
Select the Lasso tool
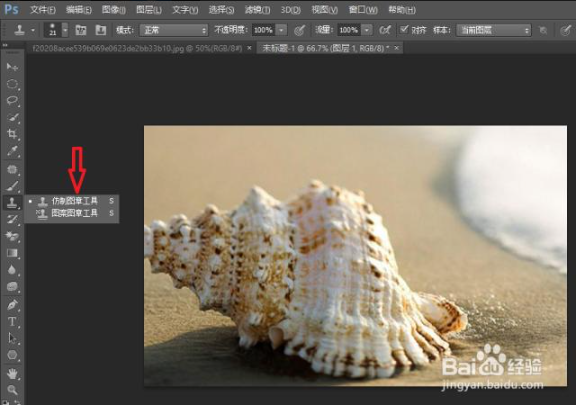pyautogui.click(x=12, y=100)
